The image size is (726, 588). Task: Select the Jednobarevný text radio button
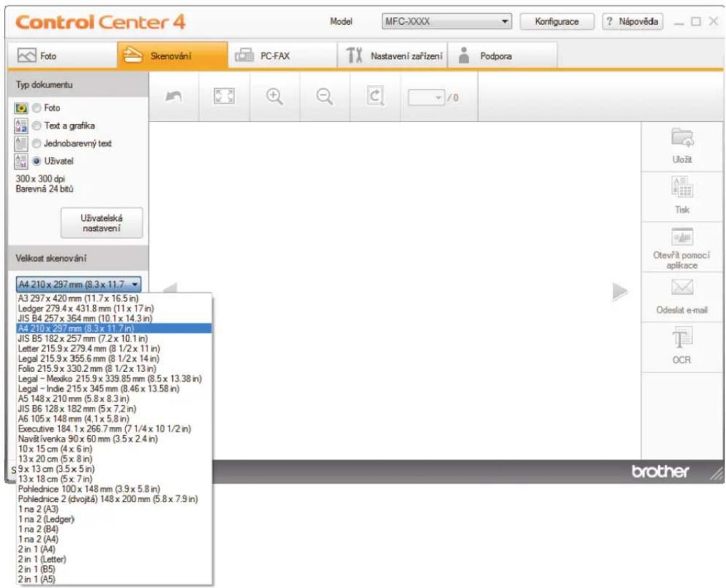click(x=36, y=143)
